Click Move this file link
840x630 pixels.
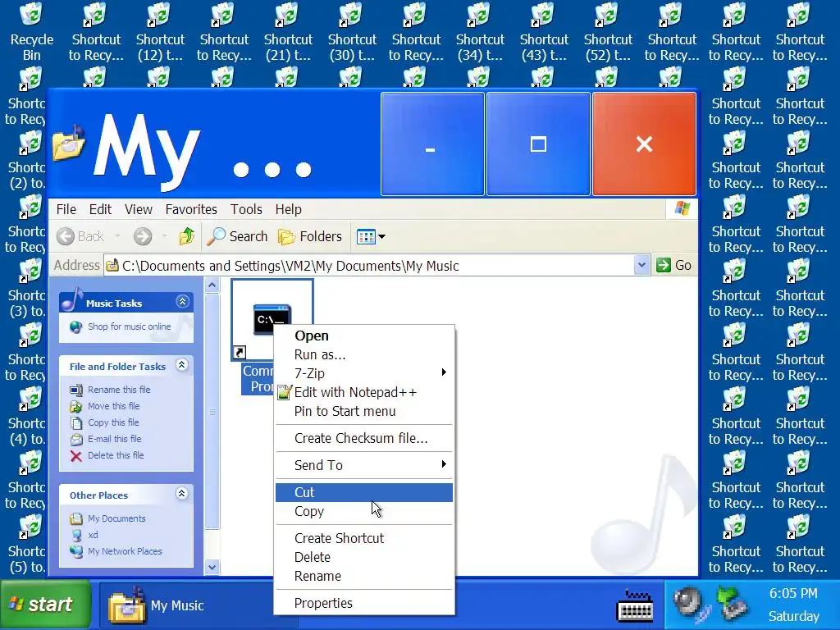point(113,406)
